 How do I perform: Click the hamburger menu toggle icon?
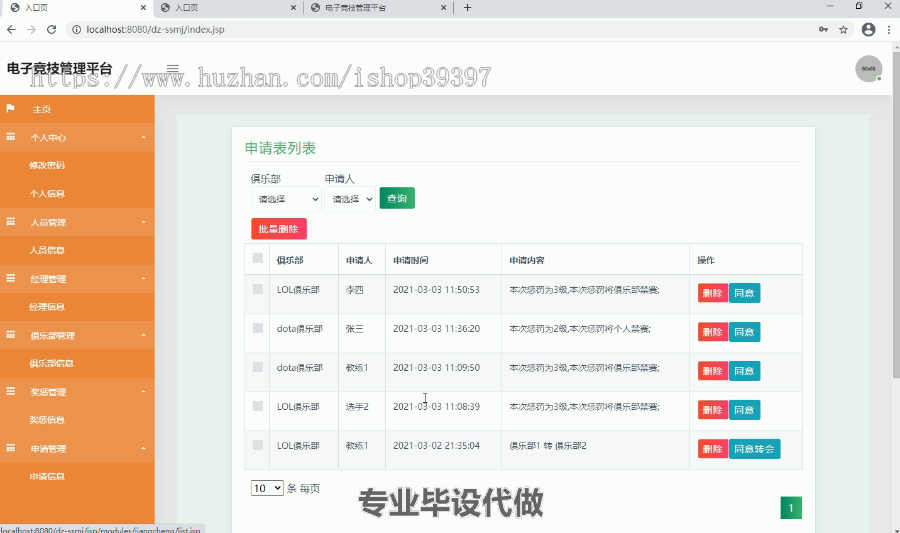[x=172, y=69]
